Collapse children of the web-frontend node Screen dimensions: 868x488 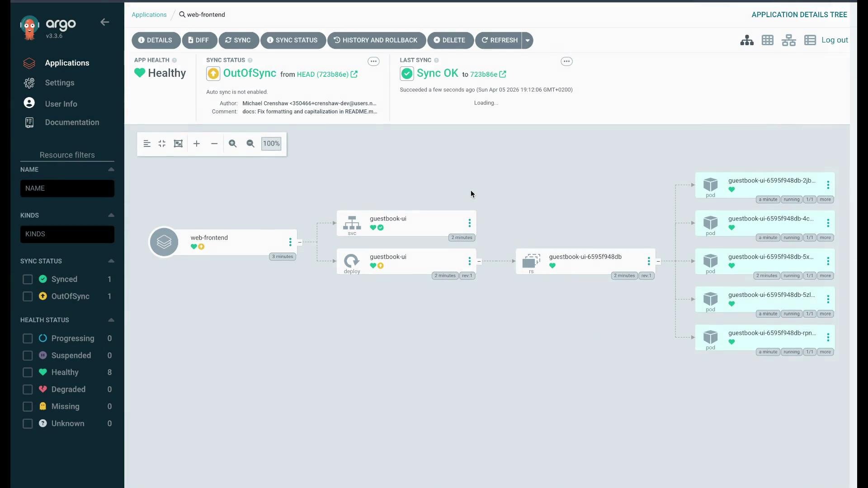pos(300,243)
